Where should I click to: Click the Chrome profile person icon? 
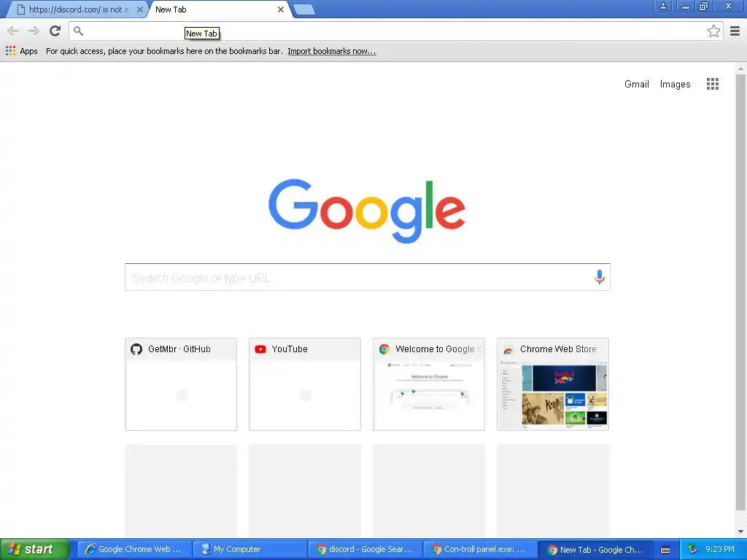coord(662,6)
